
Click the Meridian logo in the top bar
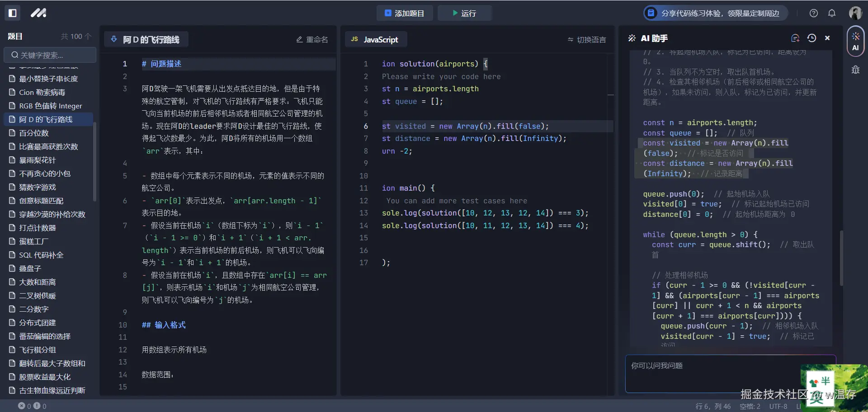(x=38, y=13)
